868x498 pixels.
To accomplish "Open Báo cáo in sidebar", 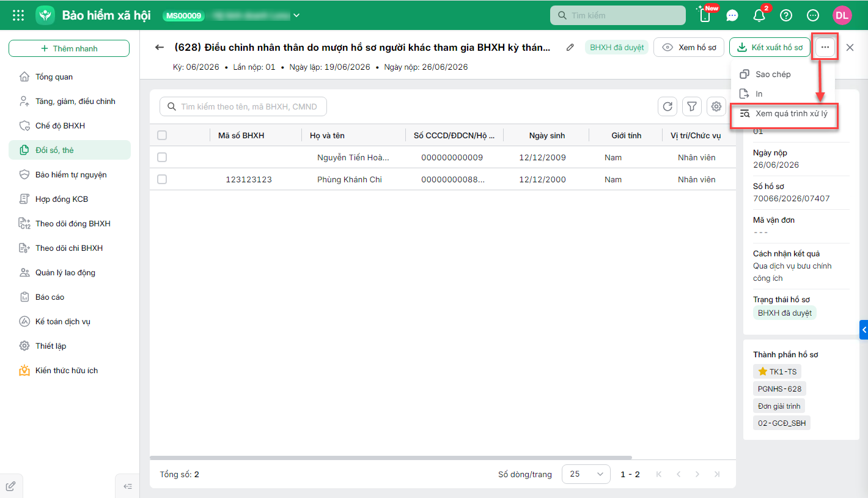I will pyautogui.click(x=70, y=297).
